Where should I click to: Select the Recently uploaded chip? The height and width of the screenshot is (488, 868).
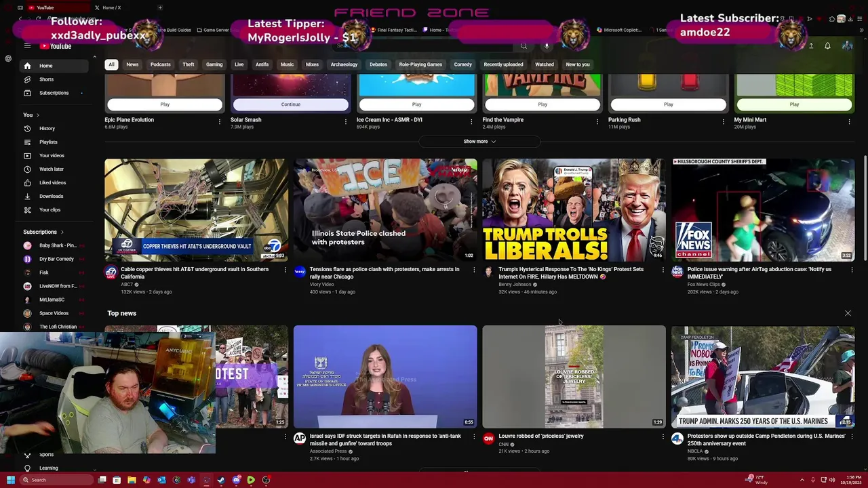pos(503,64)
